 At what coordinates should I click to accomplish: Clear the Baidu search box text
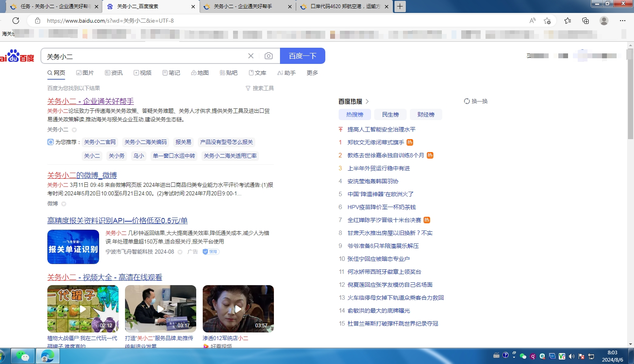(x=251, y=56)
